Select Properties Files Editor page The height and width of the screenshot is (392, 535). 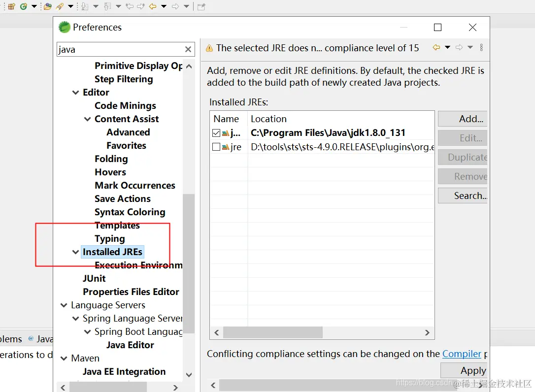click(131, 292)
